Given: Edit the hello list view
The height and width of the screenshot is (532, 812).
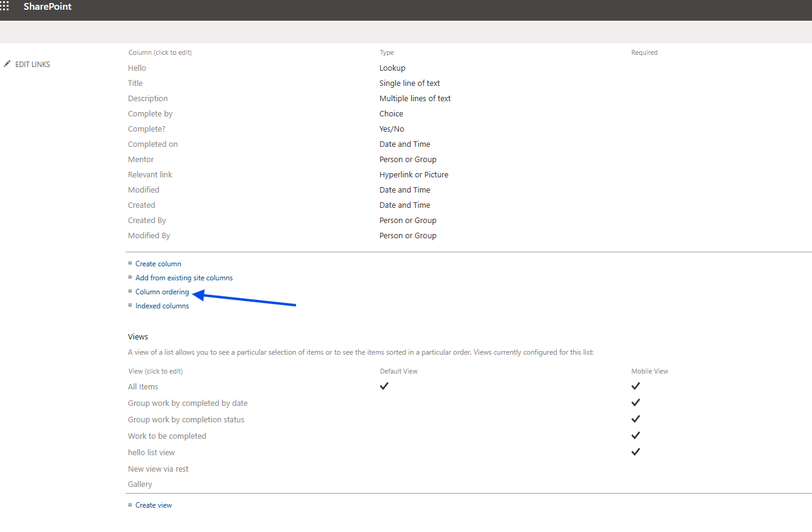Looking at the screenshot, I should [152, 453].
